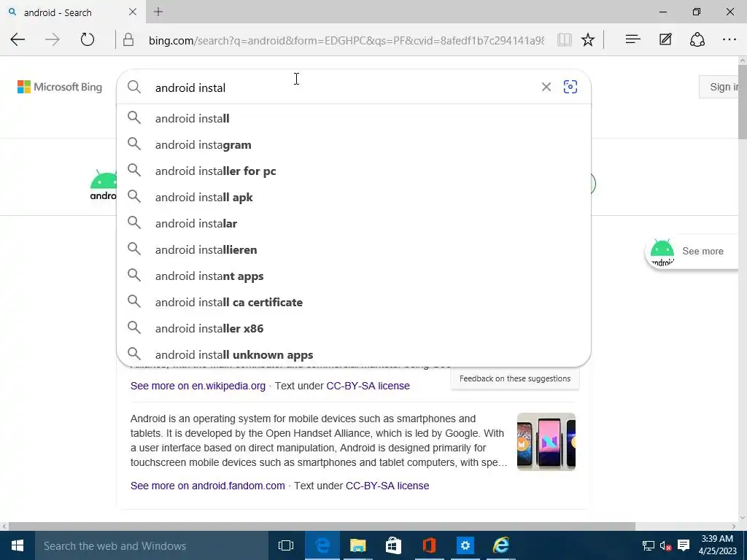The width and height of the screenshot is (747, 560).
Task: Pick suggestion android instalar
Action: coord(354,223)
